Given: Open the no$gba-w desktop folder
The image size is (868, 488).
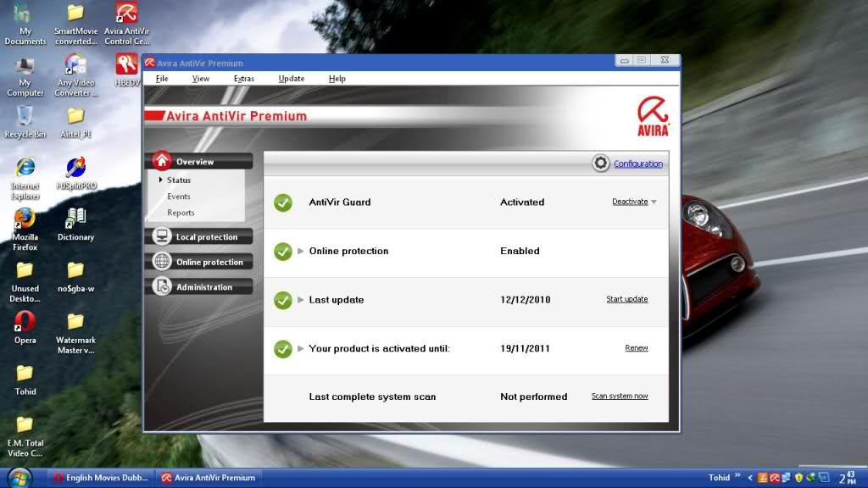Looking at the screenshot, I should [x=75, y=277].
